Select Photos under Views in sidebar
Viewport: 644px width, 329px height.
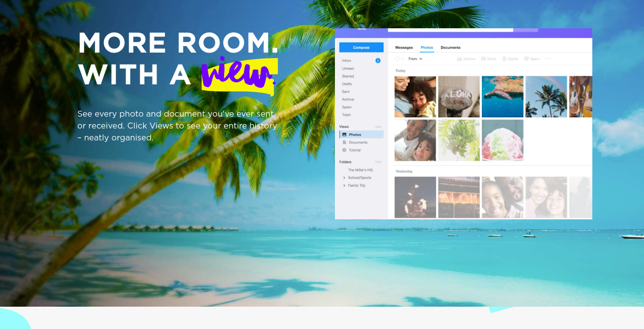(361, 134)
